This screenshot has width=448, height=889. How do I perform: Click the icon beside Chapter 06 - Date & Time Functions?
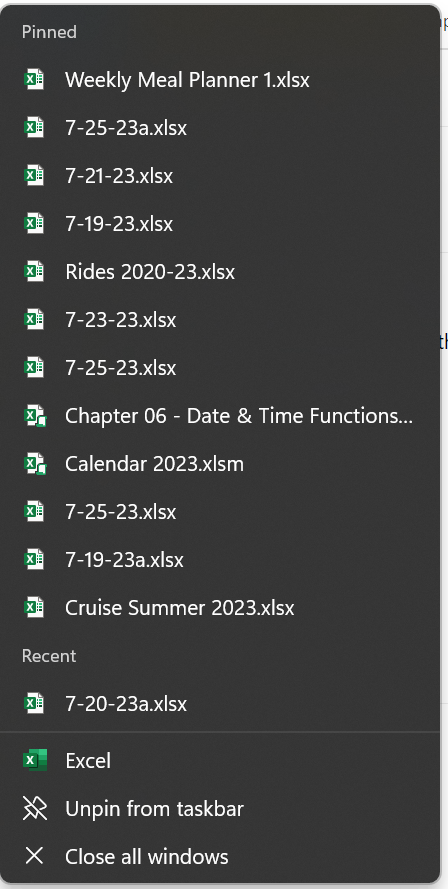(35, 416)
